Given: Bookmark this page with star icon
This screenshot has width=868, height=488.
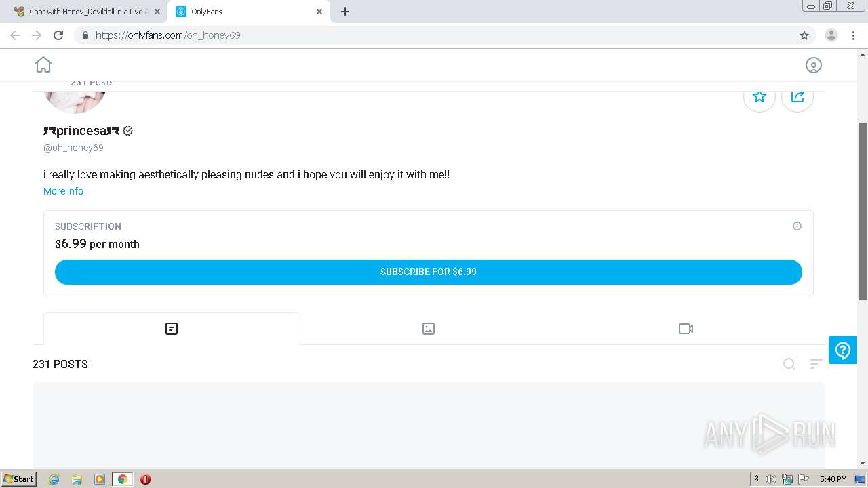Looking at the screenshot, I should 804,35.
